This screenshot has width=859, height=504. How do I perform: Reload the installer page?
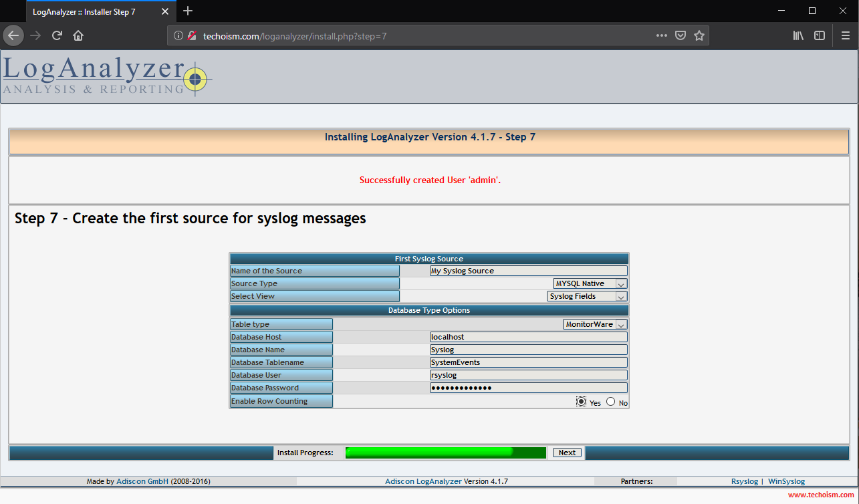tap(57, 35)
